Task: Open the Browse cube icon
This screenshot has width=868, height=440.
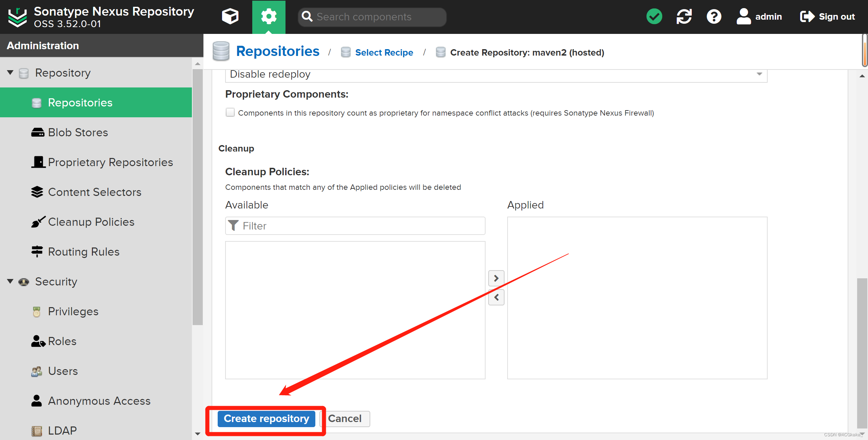Action: click(x=230, y=16)
